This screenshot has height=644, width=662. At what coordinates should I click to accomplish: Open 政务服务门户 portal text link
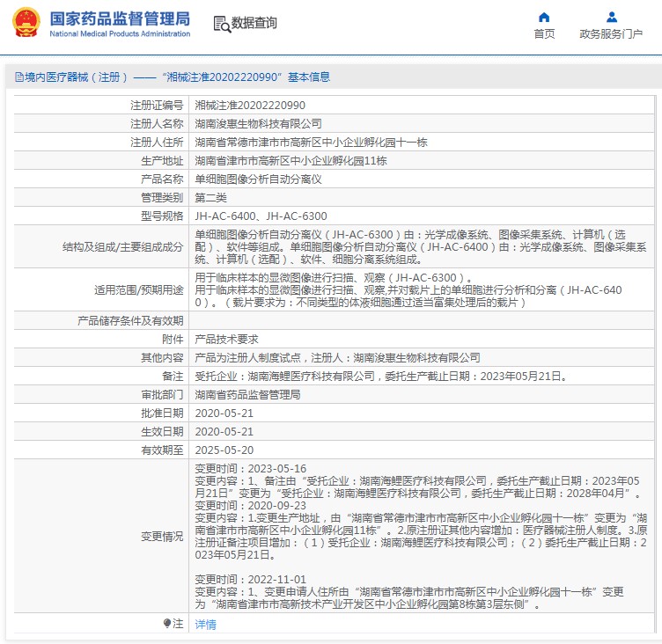coord(611,34)
